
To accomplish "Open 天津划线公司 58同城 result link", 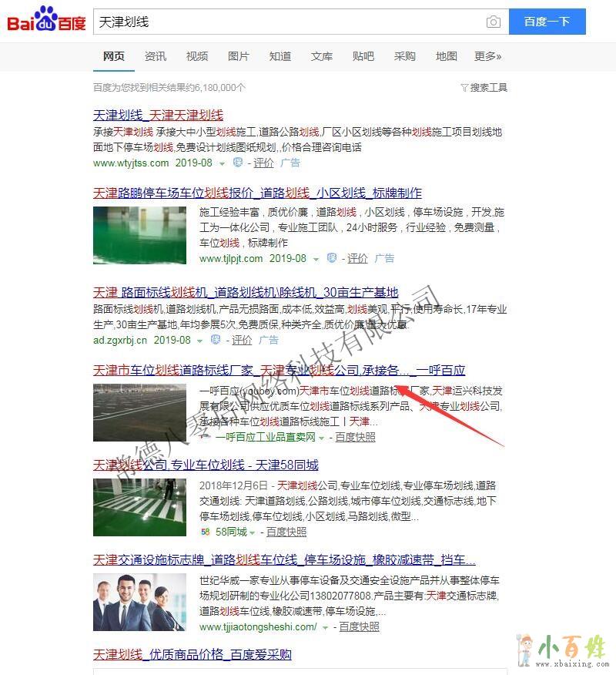I will pos(206,465).
